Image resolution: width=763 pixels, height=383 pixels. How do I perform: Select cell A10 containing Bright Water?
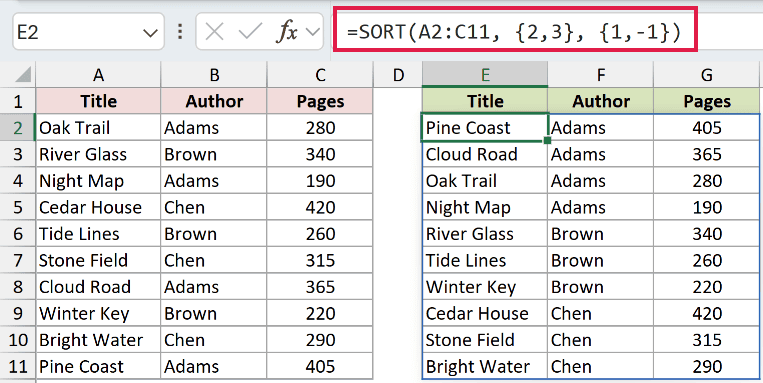98,340
